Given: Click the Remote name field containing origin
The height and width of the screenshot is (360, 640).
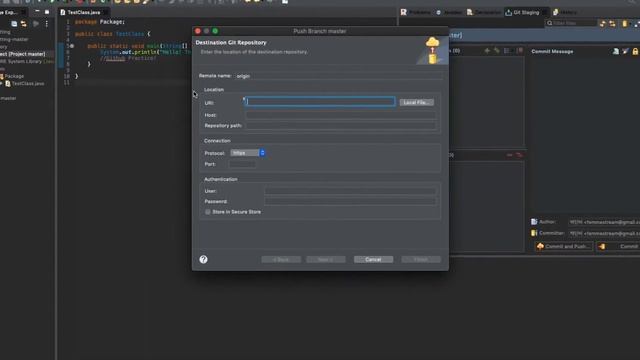Looking at the screenshot, I should click(339, 76).
